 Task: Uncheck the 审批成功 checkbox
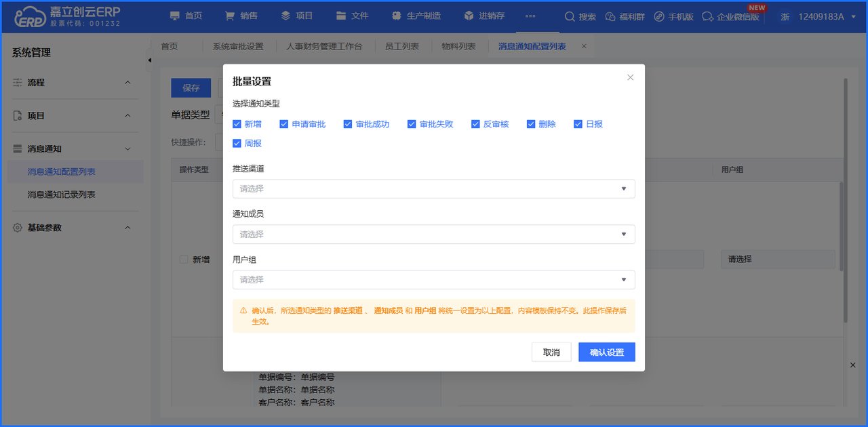point(348,124)
